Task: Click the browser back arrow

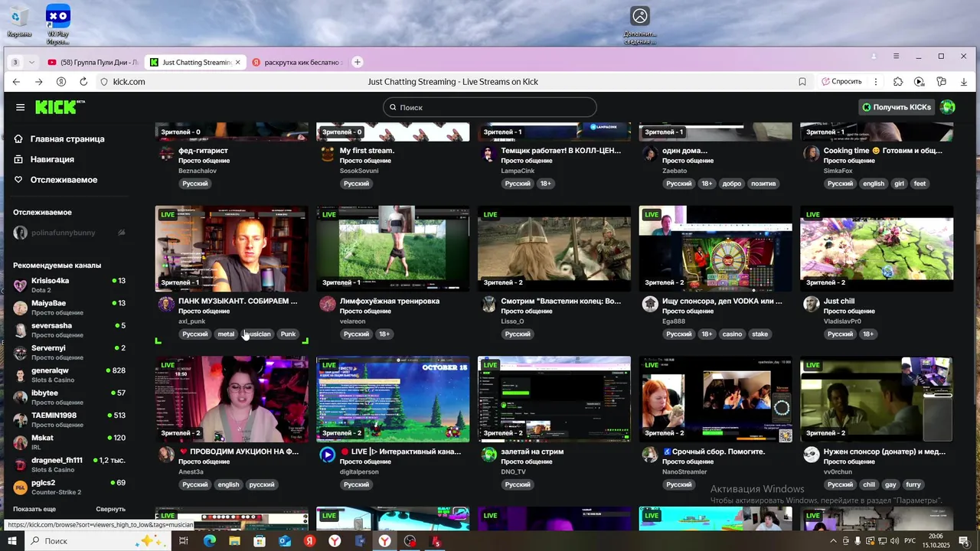Action: 16,82
